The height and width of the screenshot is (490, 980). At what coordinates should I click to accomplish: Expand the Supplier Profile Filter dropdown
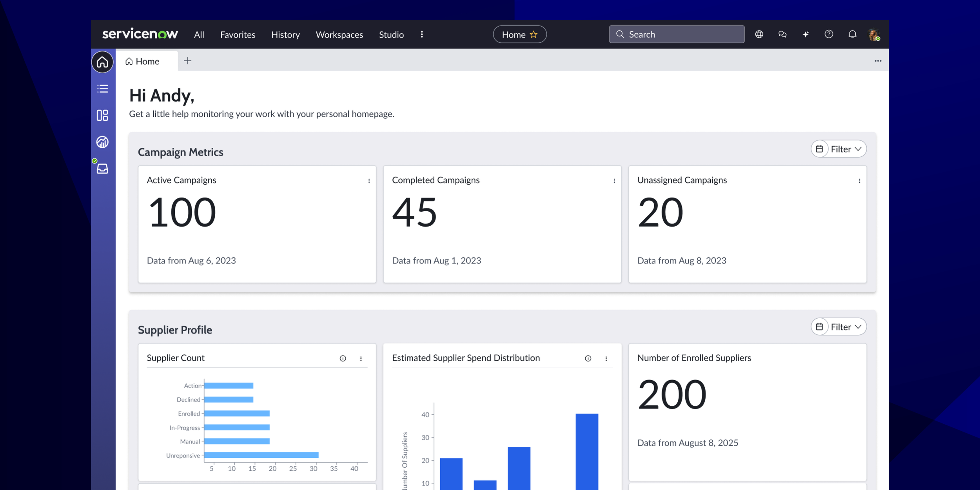coord(846,327)
